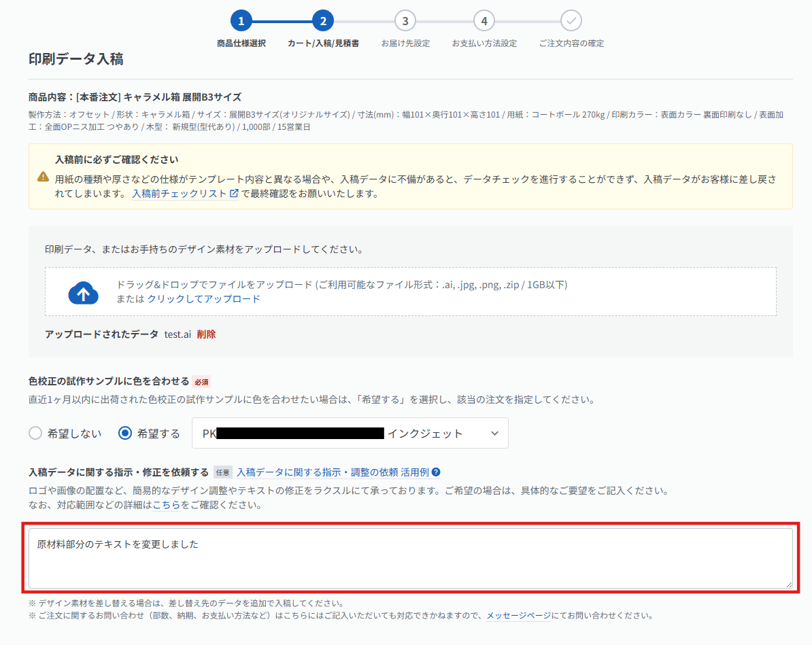This screenshot has width=812, height=645.
Task: Go to カート/入稿/見積書 step label
Action: pyautogui.click(x=323, y=43)
